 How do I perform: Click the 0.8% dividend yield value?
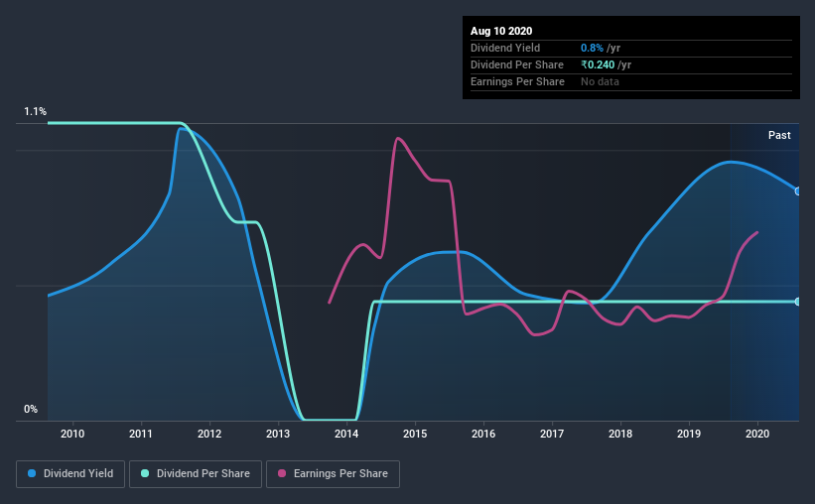click(x=592, y=48)
